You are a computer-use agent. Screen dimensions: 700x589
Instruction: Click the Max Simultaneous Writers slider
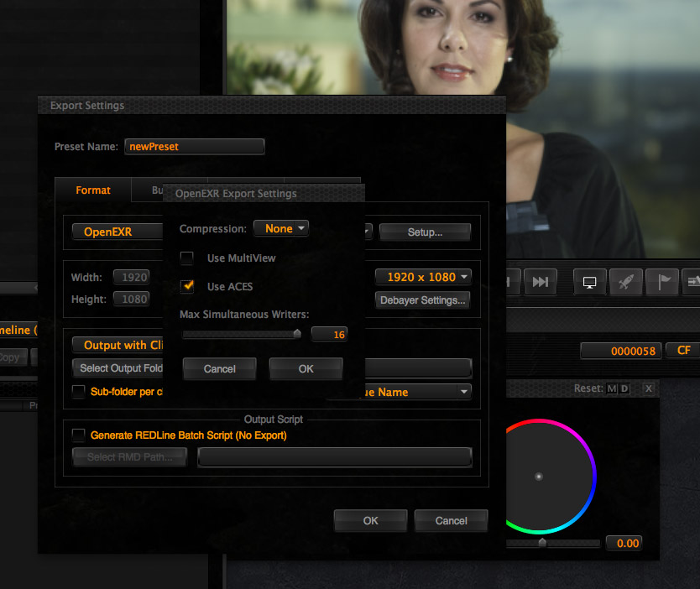pyautogui.click(x=242, y=334)
